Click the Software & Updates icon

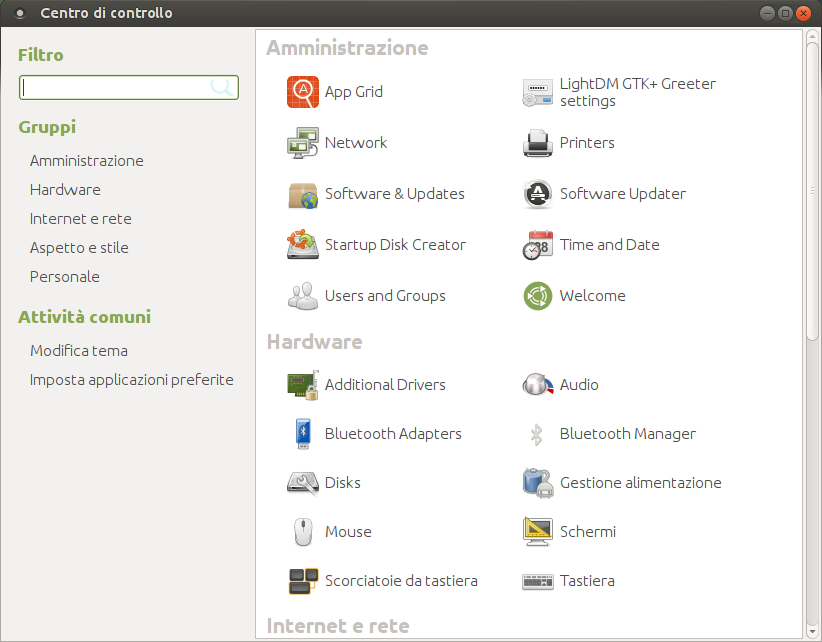point(302,194)
